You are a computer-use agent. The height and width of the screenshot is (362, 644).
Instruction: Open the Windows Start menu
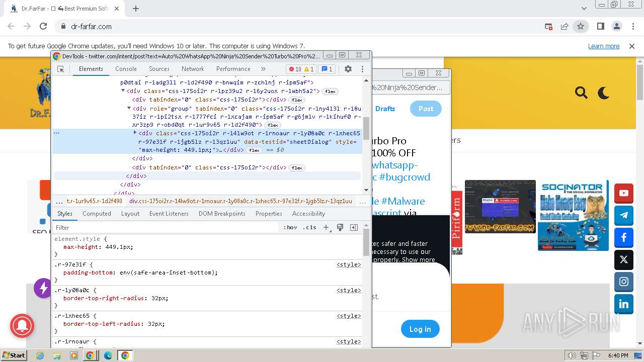click(14, 355)
